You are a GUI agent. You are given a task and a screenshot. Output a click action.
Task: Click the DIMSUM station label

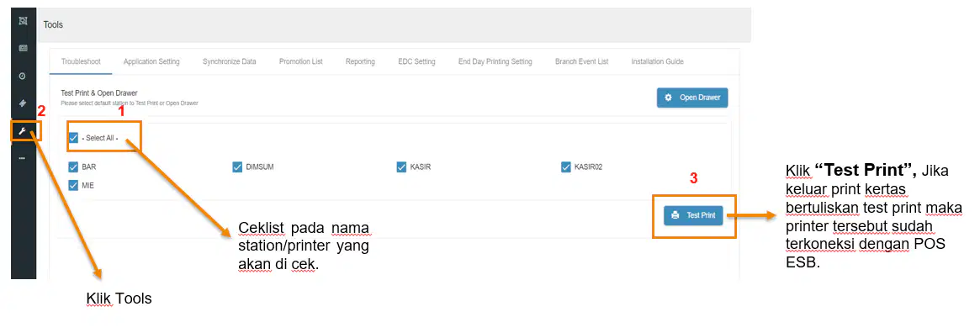coord(260,166)
